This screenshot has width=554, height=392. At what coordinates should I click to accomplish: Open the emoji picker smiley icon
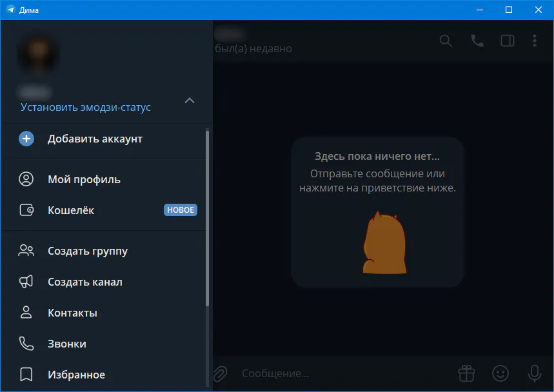pyautogui.click(x=500, y=373)
